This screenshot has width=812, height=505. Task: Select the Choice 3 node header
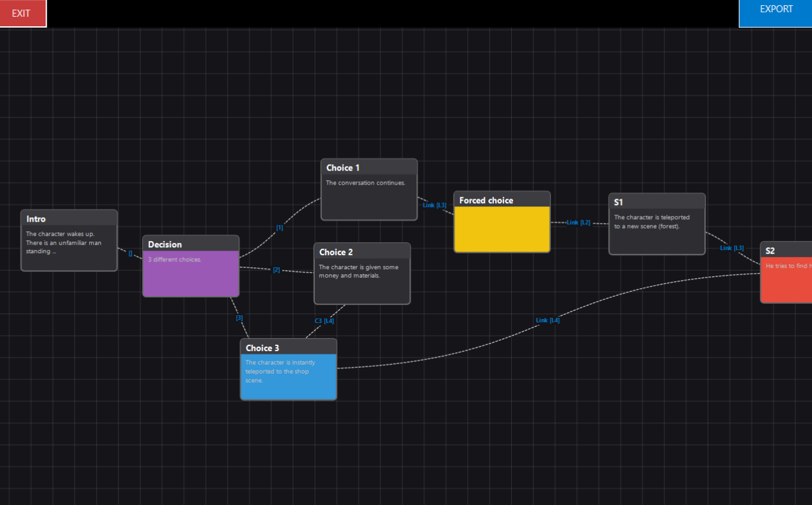coord(289,347)
